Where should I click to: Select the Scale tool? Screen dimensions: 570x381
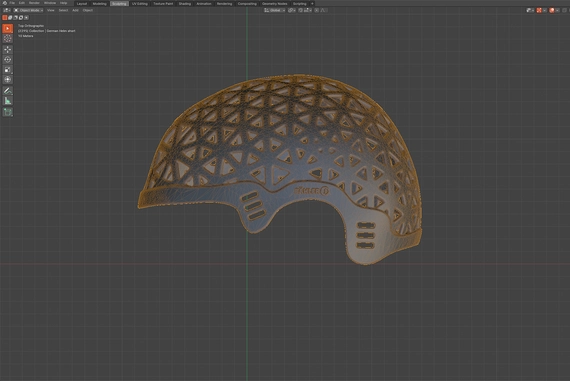pos(8,69)
